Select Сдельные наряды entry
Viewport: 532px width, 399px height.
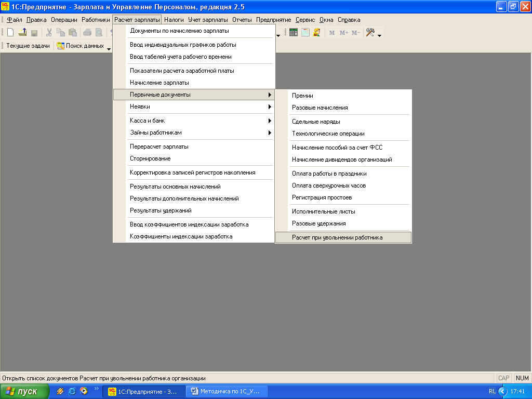tap(343, 122)
